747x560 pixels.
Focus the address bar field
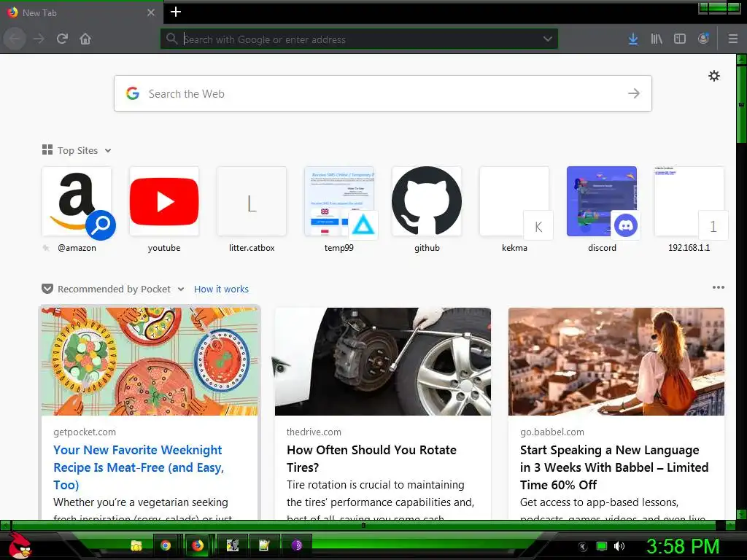click(359, 39)
